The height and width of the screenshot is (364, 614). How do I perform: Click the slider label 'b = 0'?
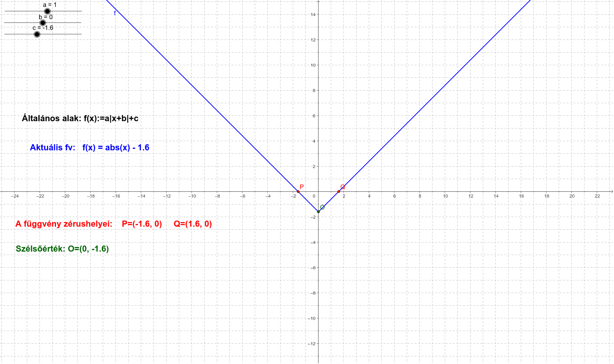click(46, 17)
